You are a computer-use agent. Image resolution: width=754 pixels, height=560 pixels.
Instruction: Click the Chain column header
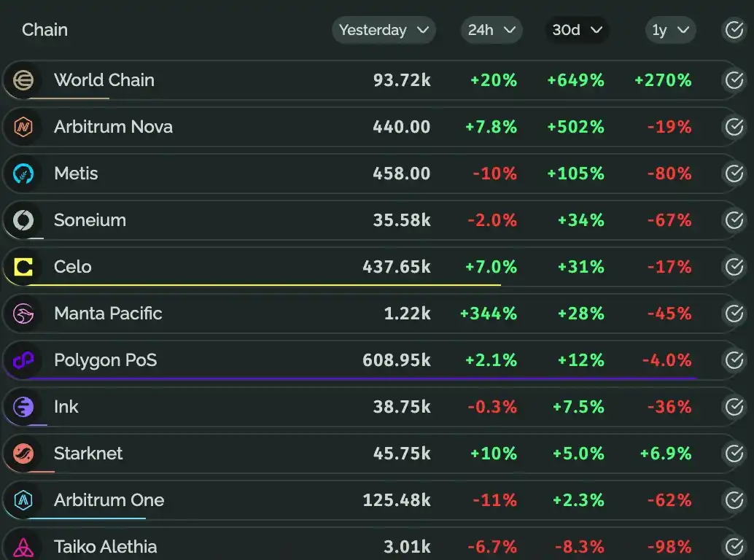[44, 30]
